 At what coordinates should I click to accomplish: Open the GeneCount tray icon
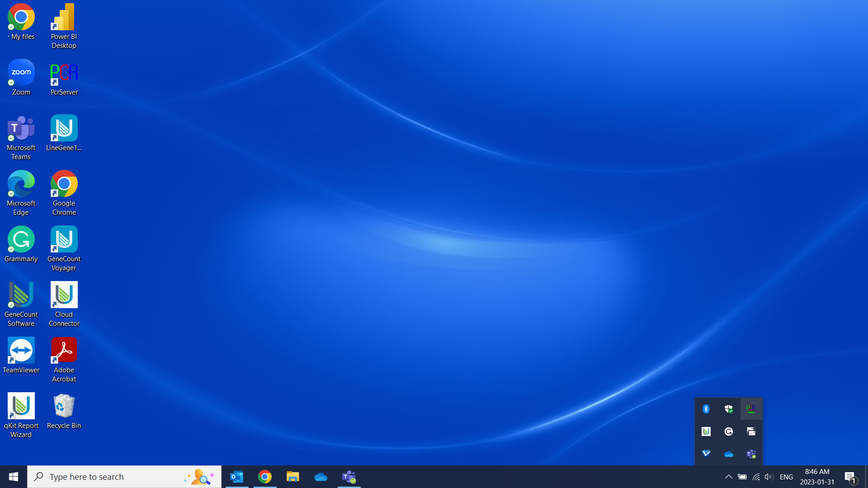pos(706,432)
